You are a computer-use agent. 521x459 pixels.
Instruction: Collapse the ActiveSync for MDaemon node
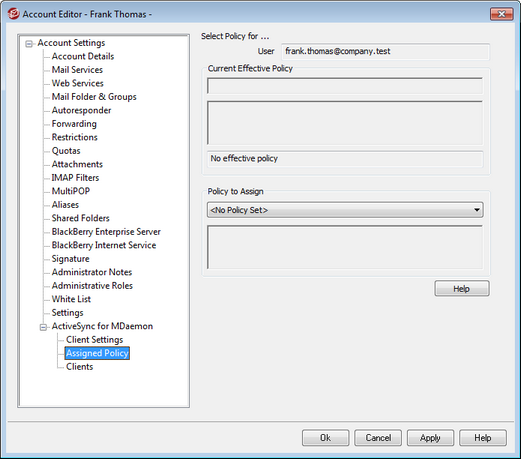(43, 327)
